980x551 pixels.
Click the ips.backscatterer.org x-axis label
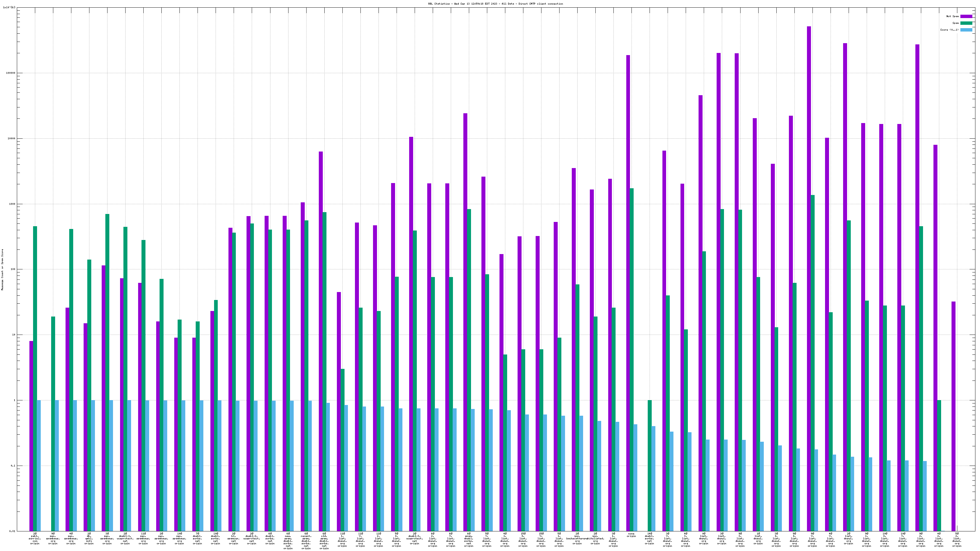click(x=577, y=539)
